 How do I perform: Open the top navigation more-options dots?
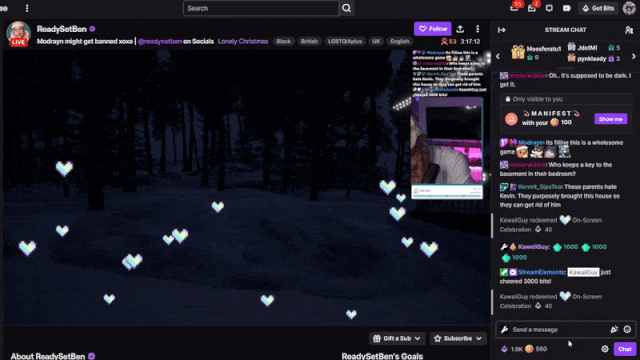(x=27, y=8)
